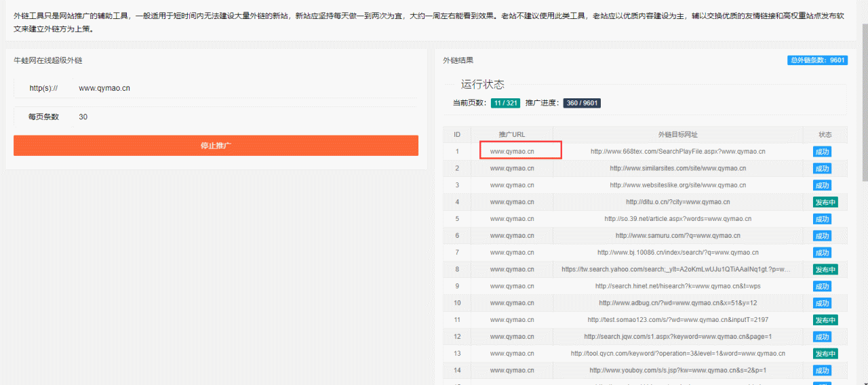The image size is (868, 385).
Task: Click the tool.qycn.com keyword target URL
Action: pos(677,354)
